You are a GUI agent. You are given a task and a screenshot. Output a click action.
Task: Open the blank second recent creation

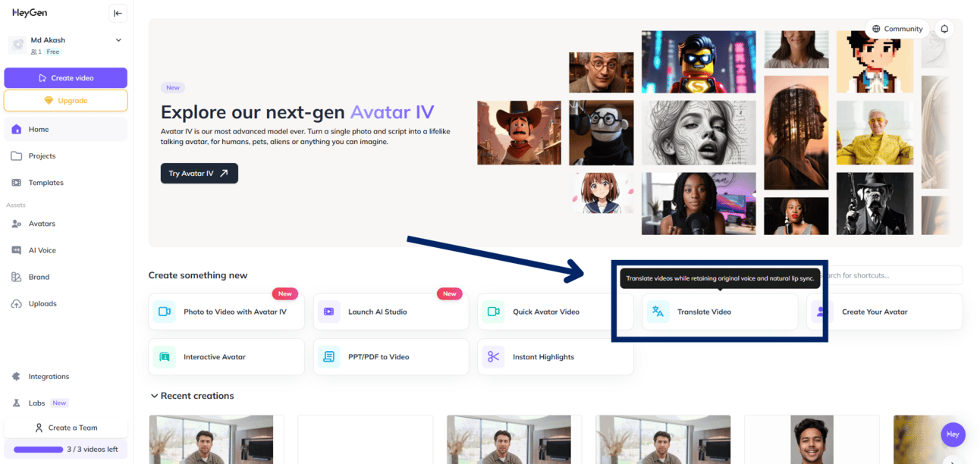[365, 440]
